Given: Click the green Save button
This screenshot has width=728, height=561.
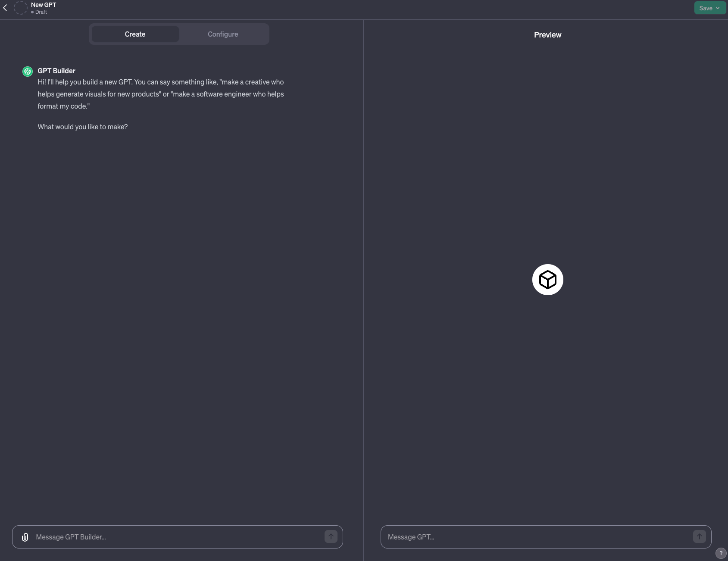Looking at the screenshot, I should point(705,8).
